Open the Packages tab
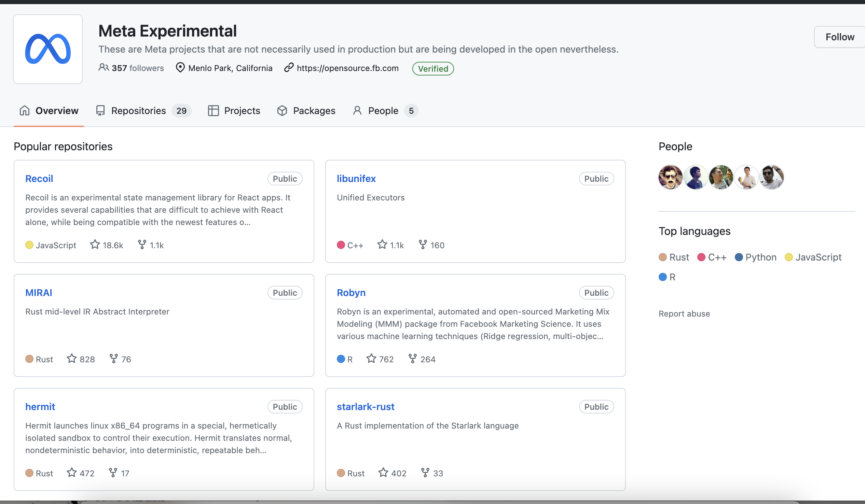Viewport: 865px width, 504px height. click(x=314, y=111)
